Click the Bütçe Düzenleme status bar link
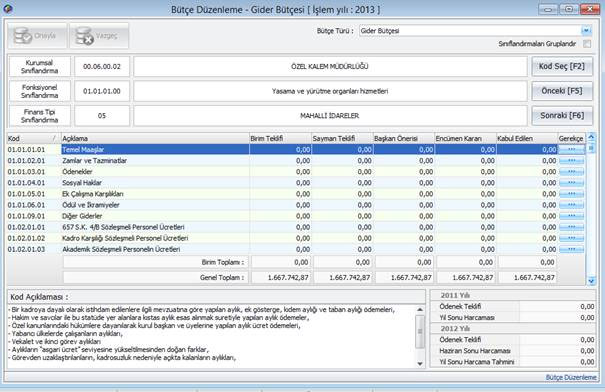Image resolution: width=605 pixels, height=392 pixels. (x=571, y=377)
